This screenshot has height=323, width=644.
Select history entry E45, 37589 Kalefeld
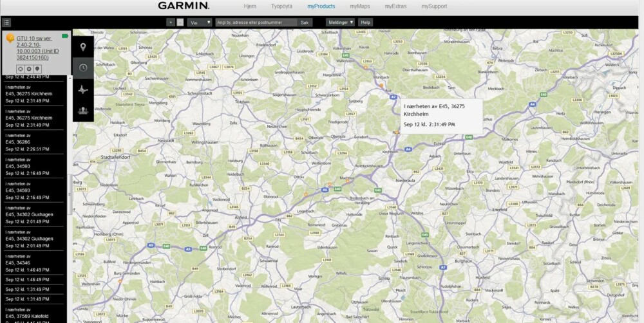click(x=33, y=315)
